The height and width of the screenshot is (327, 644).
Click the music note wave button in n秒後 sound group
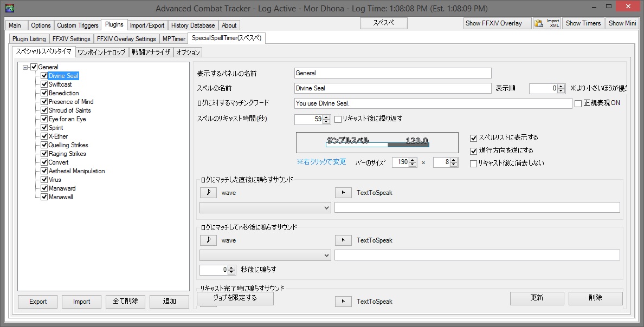(x=208, y=240)
